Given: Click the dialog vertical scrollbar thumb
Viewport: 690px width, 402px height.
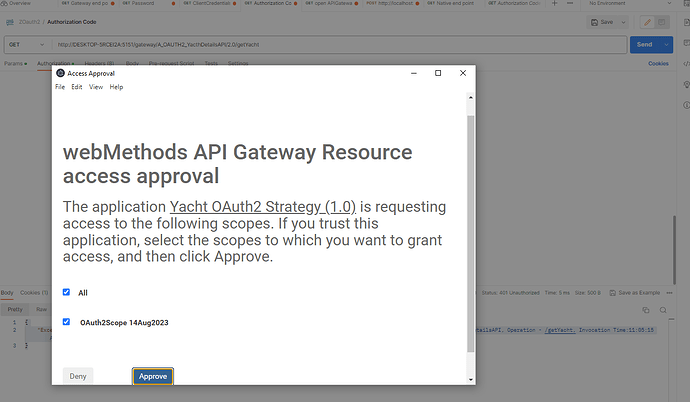Looking at the screenshot, I should pos(471,234).
